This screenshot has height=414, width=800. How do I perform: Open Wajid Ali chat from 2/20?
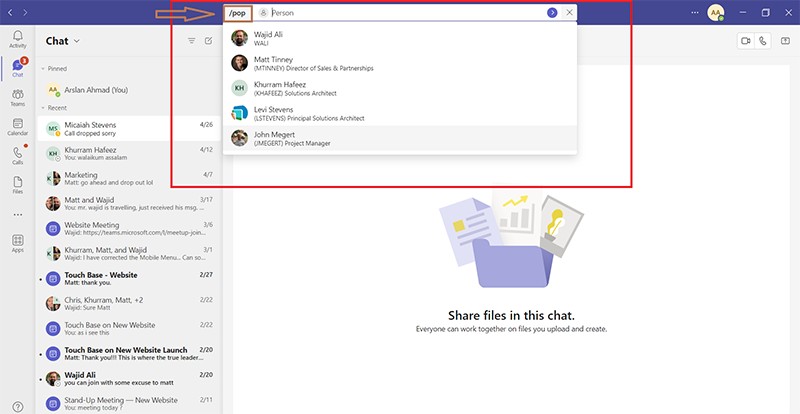(128, 379)
